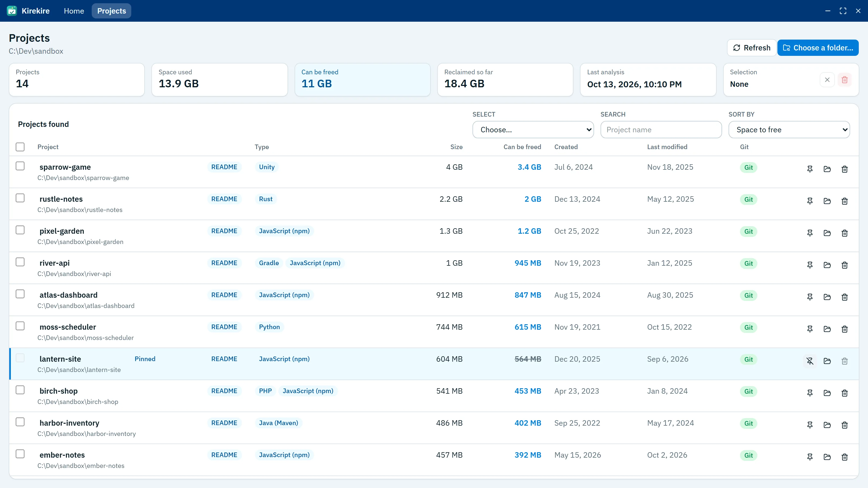Viewport: 868px width, 488px height.
Task: Click the Gradle tag on river-api
Action: pyautogui.click(x=269, y=263)
